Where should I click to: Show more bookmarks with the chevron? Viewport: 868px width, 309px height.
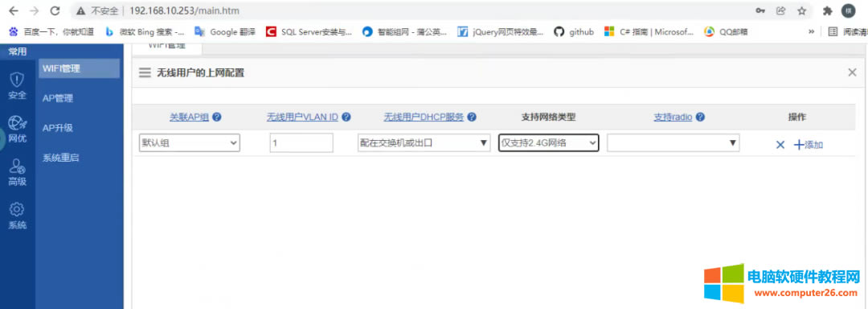click(x=811, y=32)
